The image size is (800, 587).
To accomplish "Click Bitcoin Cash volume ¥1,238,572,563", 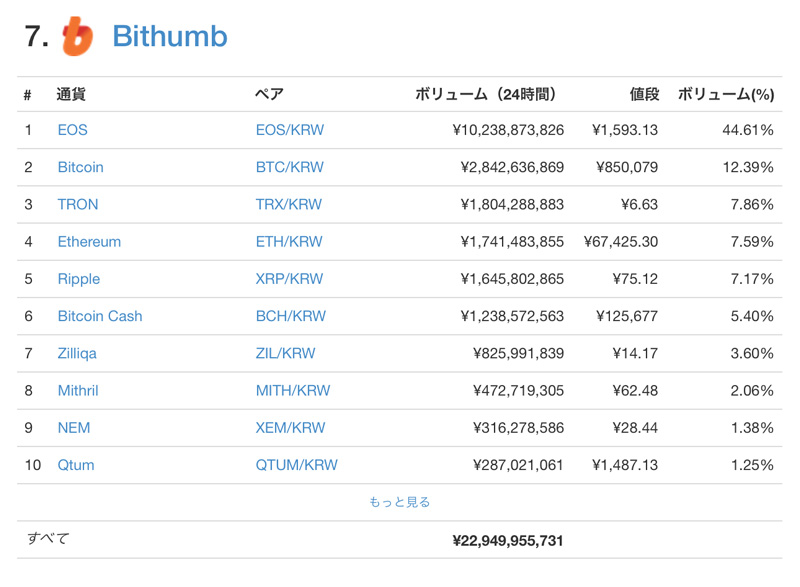I will pyautogui.click(x=512, y=316).
